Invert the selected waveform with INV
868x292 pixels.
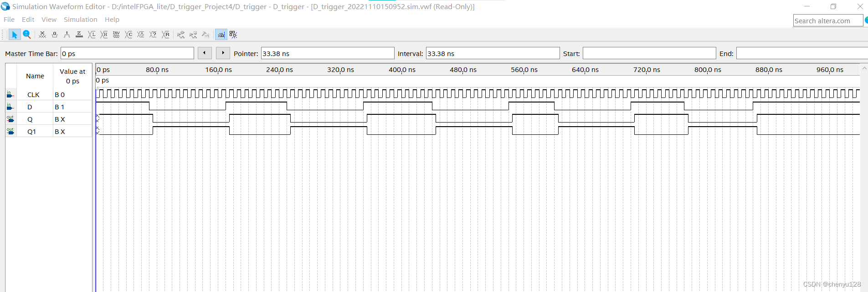point(116,35)
